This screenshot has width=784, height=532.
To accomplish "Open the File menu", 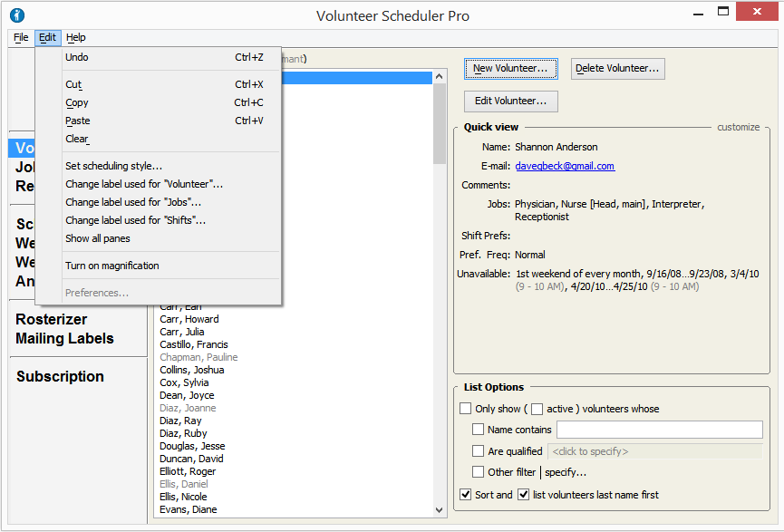I will (21, 37).
